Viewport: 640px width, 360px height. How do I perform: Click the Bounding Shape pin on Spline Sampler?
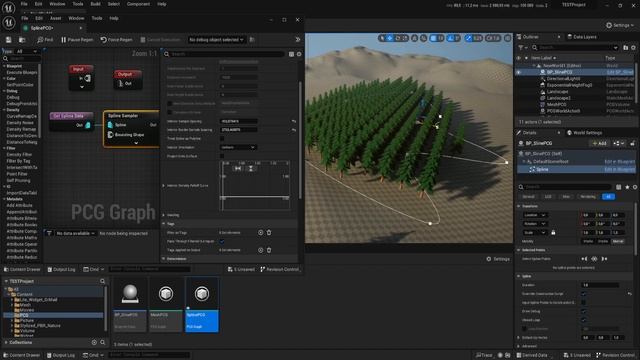[x=111, y=135]
